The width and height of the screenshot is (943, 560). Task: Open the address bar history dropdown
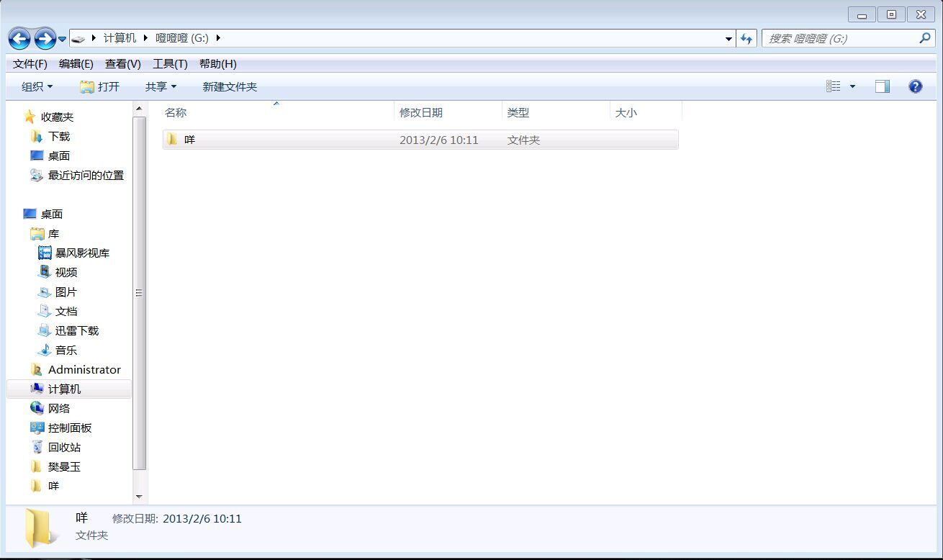pyautogui.click(x=728, y=39)
